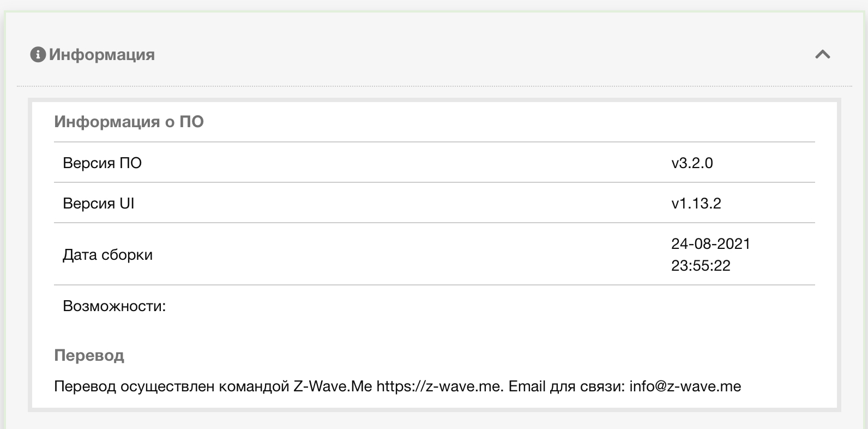The height and width of the screenshot is (429, 868).
Task: Click the Информация о ПО heading
Action: (x=129, y=122)
